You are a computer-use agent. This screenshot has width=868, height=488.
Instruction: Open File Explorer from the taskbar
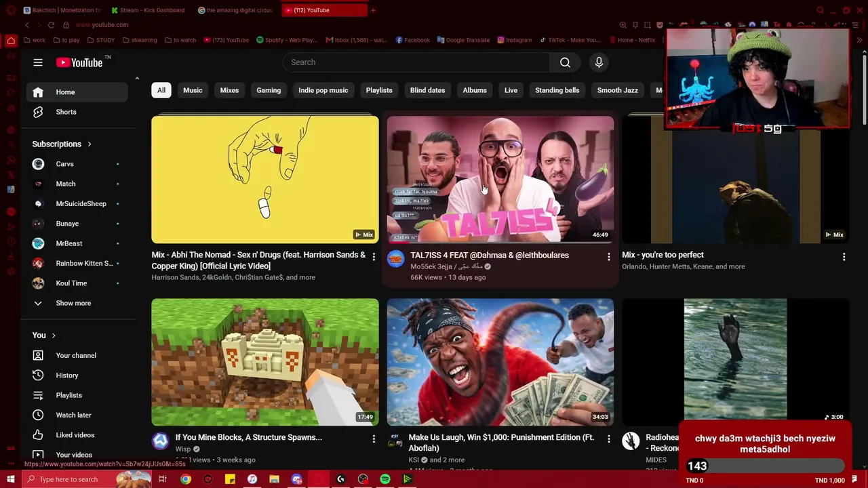click(274, 479)
